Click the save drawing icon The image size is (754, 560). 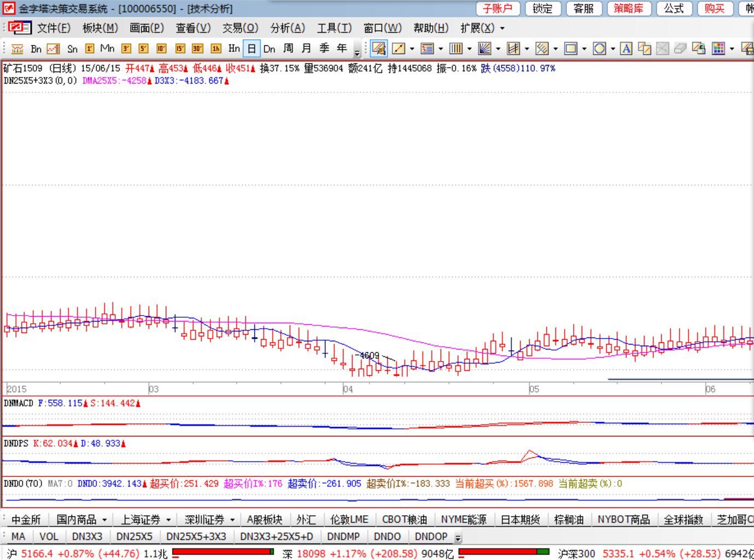coord(698,49)
